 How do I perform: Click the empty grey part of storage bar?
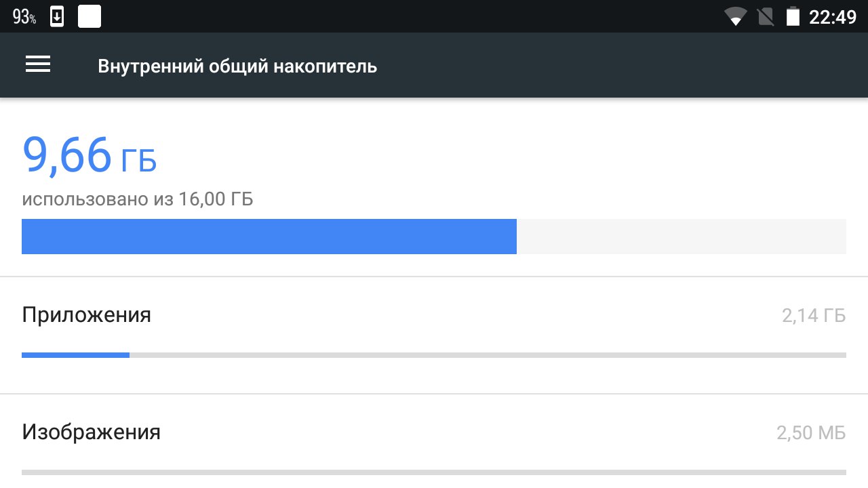pyautogui.click(x=681, y=237)
